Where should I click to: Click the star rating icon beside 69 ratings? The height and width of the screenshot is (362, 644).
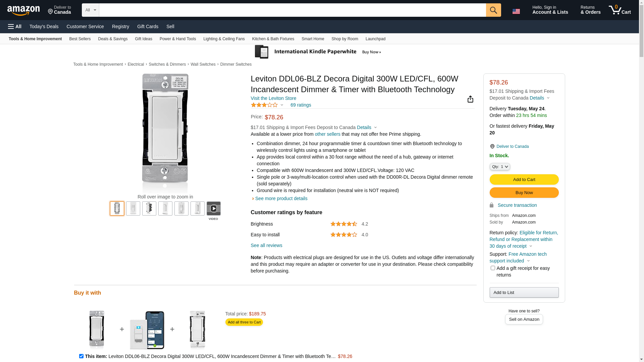click(264, 105)
